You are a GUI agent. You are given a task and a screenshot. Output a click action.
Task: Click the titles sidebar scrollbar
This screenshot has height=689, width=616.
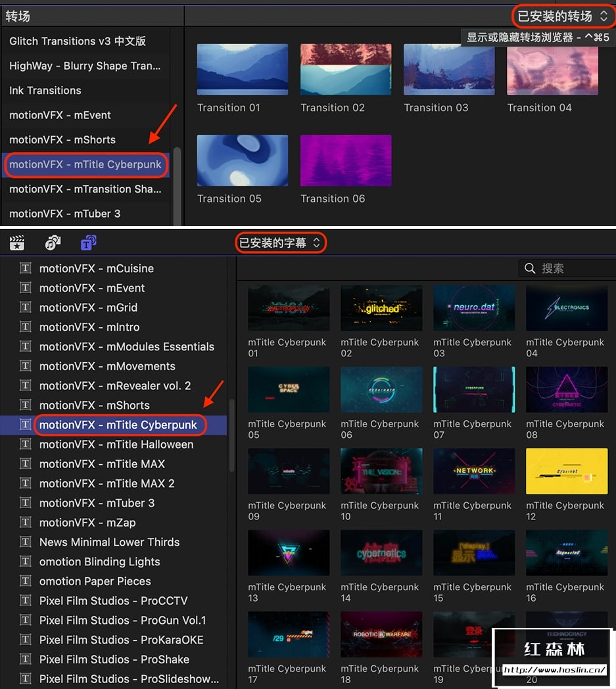pyautogui.click(x=231, y=435)
